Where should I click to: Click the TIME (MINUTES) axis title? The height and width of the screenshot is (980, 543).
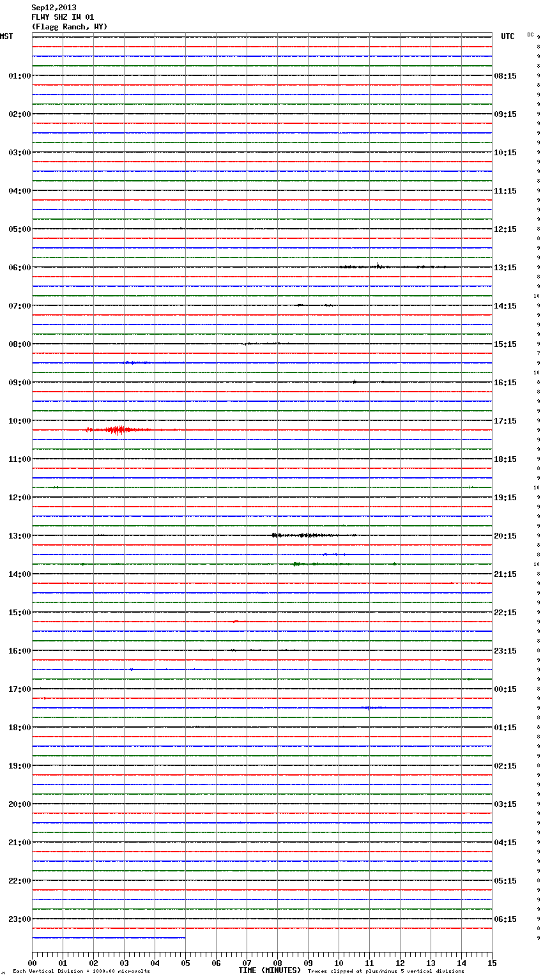coord(270,970)
